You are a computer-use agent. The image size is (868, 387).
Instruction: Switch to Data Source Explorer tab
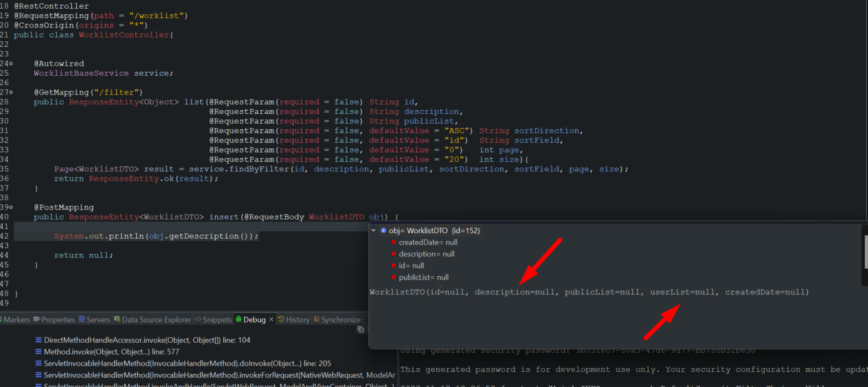153,319
